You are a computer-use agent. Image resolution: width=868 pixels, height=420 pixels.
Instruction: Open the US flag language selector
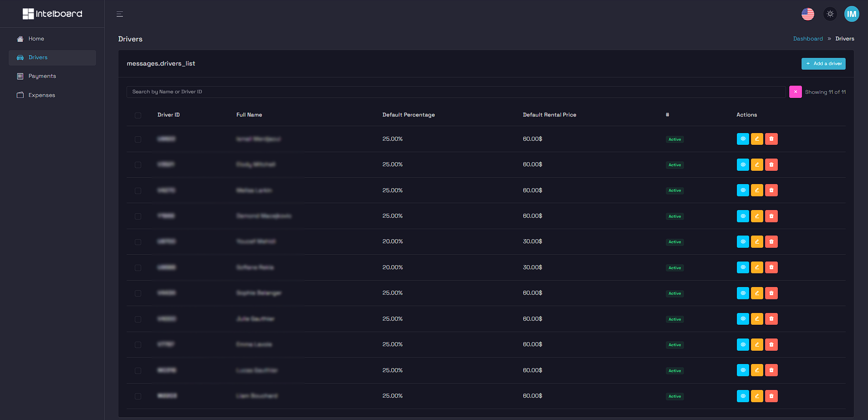pos(808,14)
